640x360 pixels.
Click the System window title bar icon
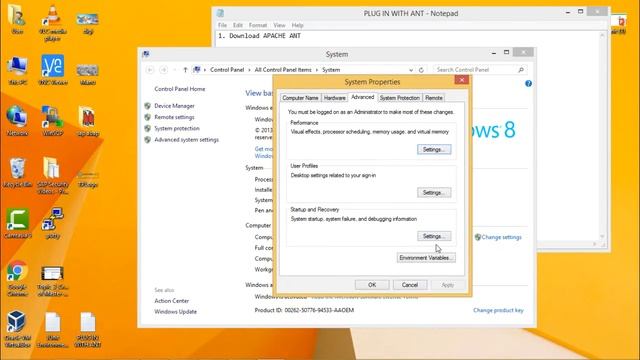[146, 54]
